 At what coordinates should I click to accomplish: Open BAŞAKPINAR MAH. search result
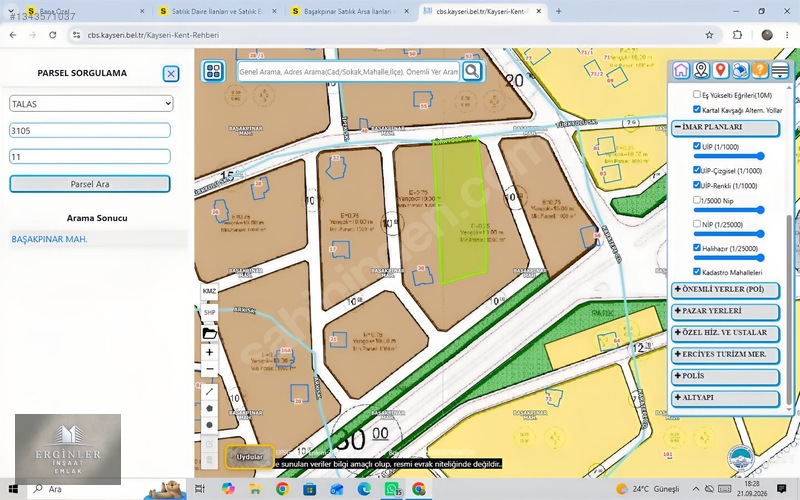[49, 239]
